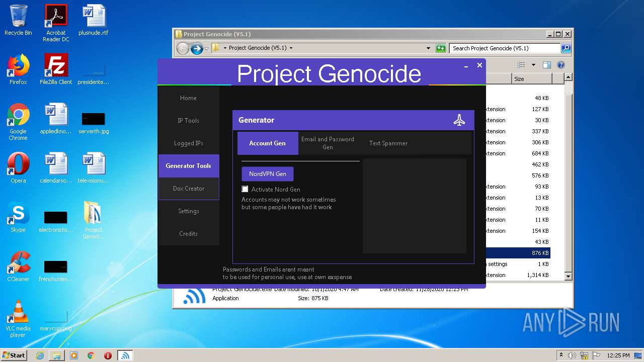Open IP Tools sidebar section
Viewport: 644px width, 362px height.
[189, 121]
